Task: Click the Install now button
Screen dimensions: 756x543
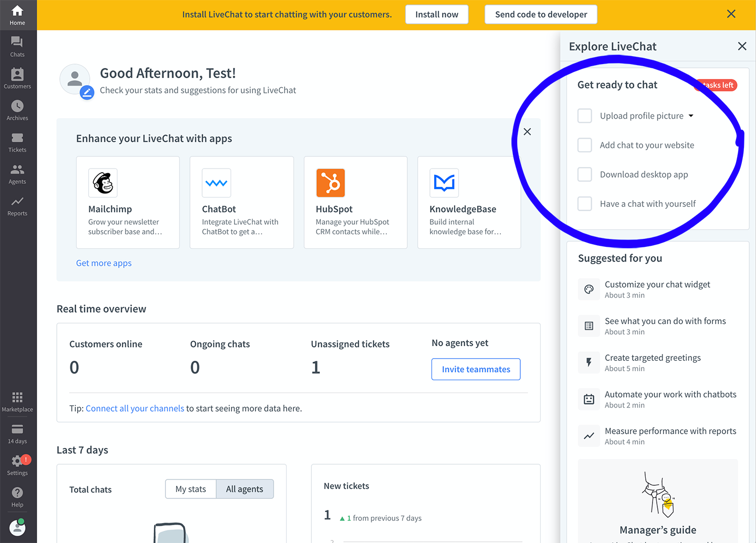Action: (437, 15)
